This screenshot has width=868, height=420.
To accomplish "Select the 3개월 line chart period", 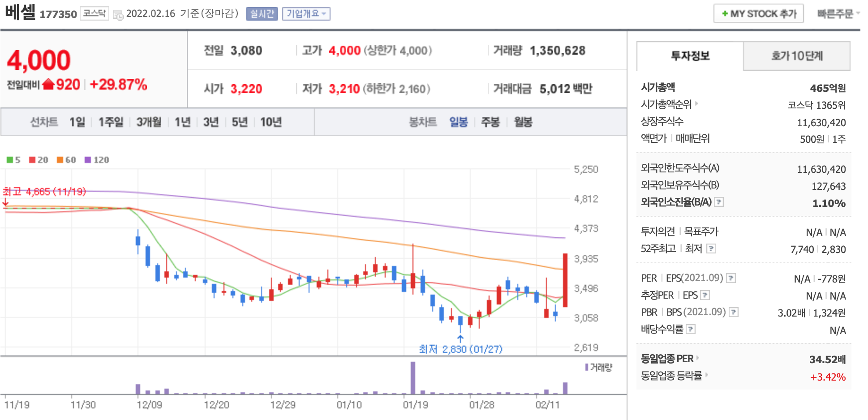I will [149, 122].
